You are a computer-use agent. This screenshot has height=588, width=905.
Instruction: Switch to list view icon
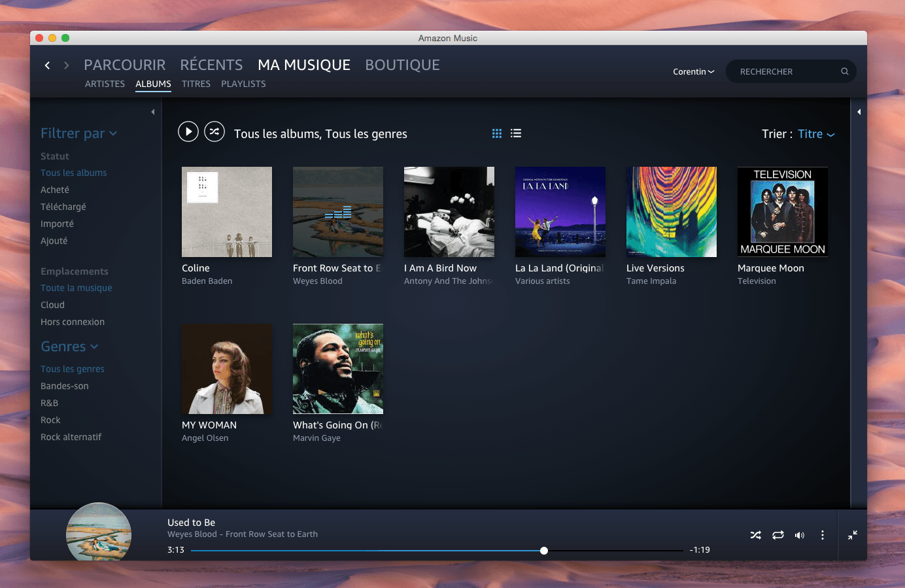516,133
